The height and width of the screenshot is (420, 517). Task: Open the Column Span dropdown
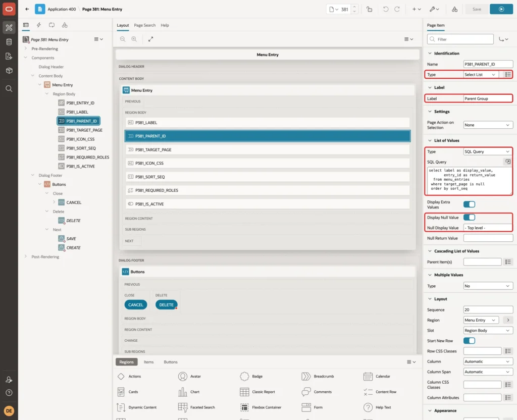[x=488, y=372]
